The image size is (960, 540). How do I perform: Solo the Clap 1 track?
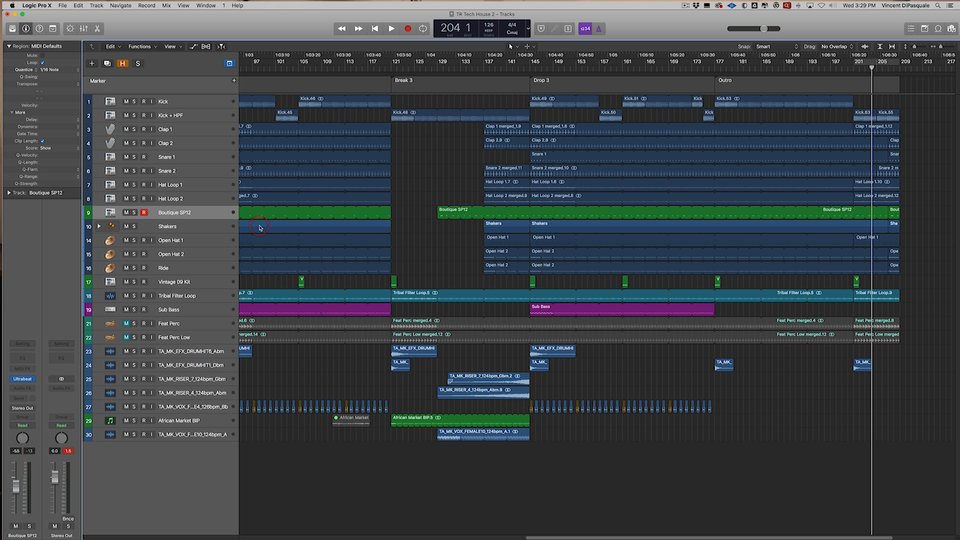click(x=134, y=129)
